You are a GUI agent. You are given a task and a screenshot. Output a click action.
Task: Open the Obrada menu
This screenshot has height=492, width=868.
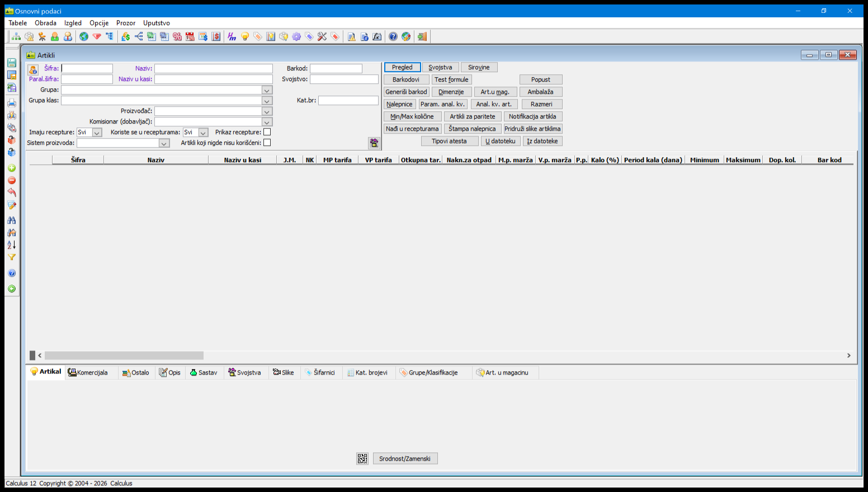(x=45, y=23)
